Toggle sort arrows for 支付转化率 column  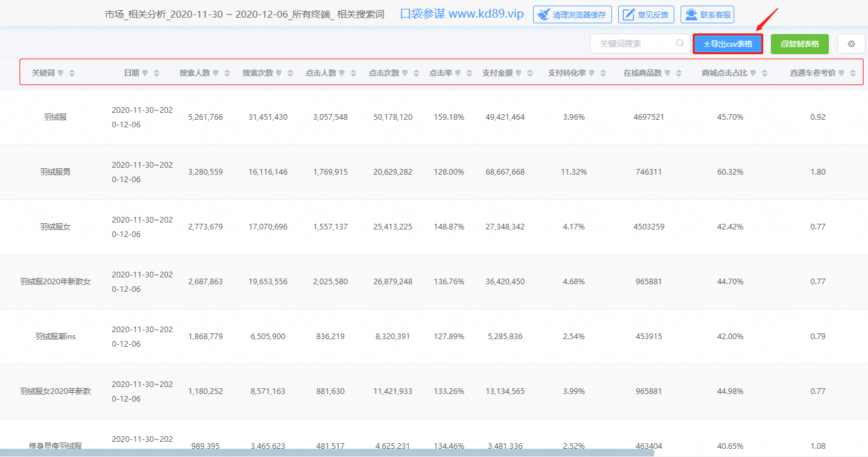(x=603, y=73)
